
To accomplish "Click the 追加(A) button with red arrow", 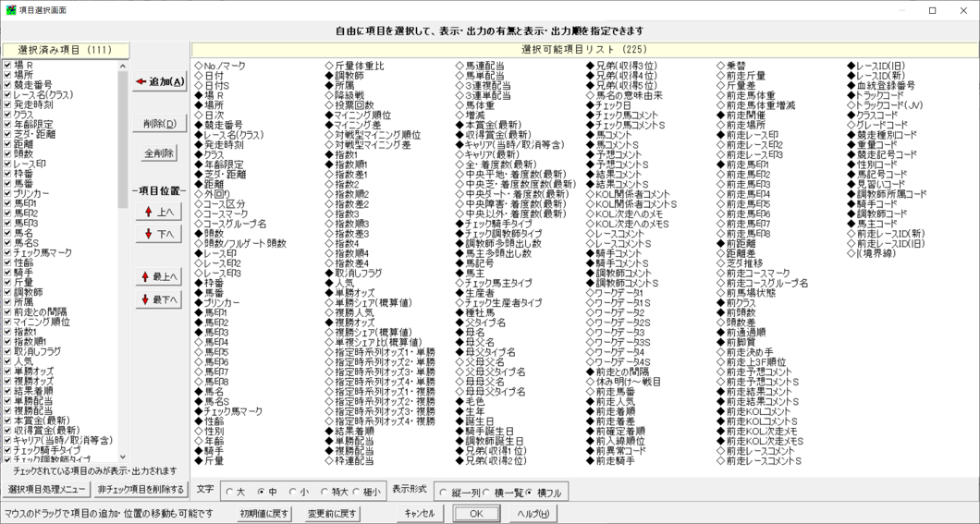I will (x=160, y=82).
